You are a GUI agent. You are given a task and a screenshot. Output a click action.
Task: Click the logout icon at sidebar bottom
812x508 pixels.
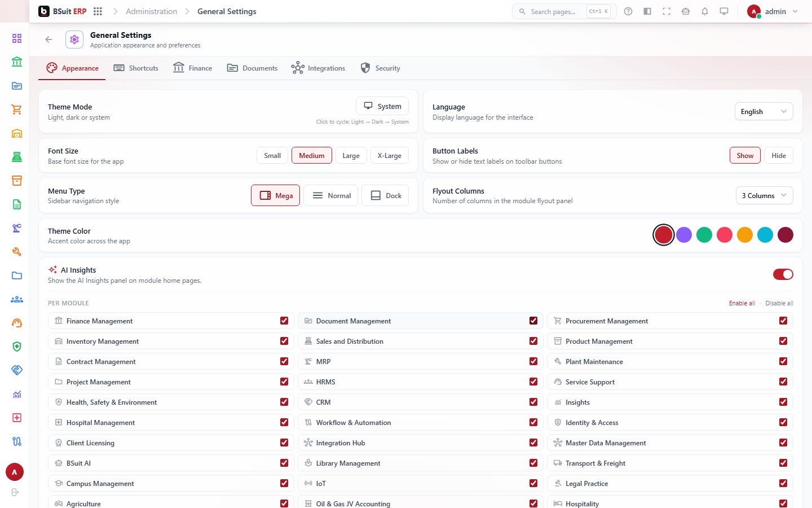pyautogui.click(x=15, y=492)
